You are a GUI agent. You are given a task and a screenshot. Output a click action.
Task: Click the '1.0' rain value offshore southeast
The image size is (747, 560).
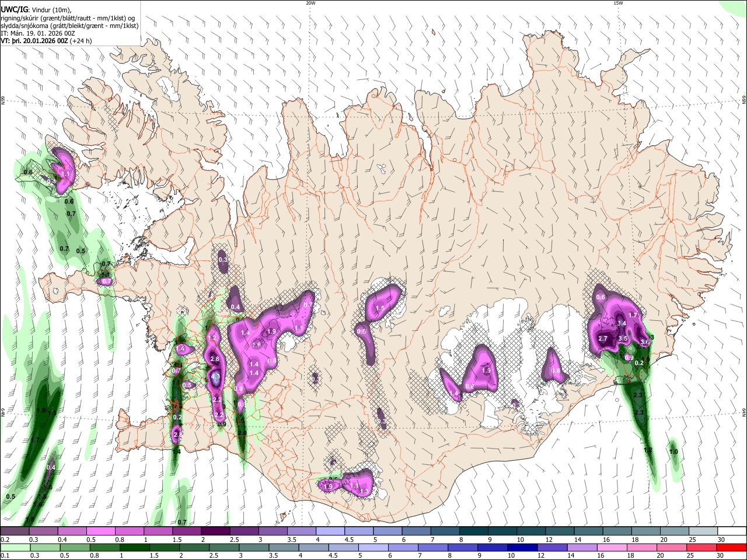[x=673, y=452]
